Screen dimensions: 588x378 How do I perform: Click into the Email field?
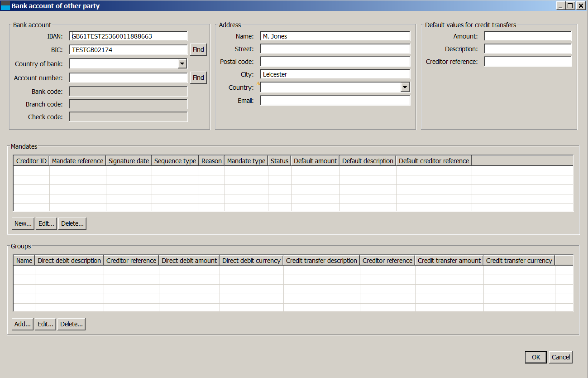coord(335,101)
